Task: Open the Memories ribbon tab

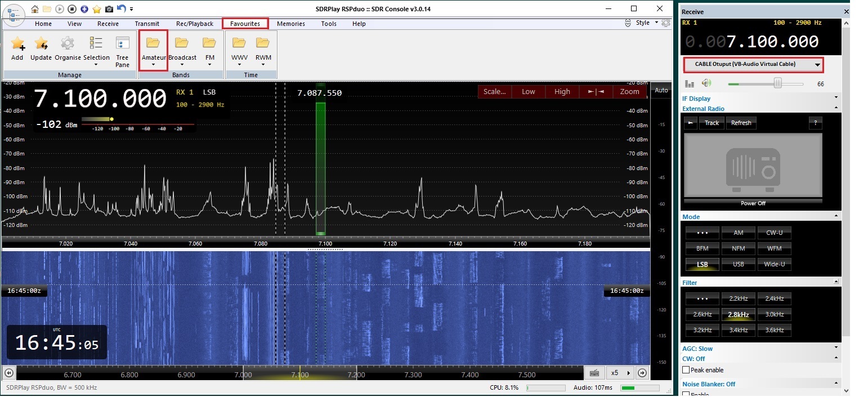Action: [290, 24]
